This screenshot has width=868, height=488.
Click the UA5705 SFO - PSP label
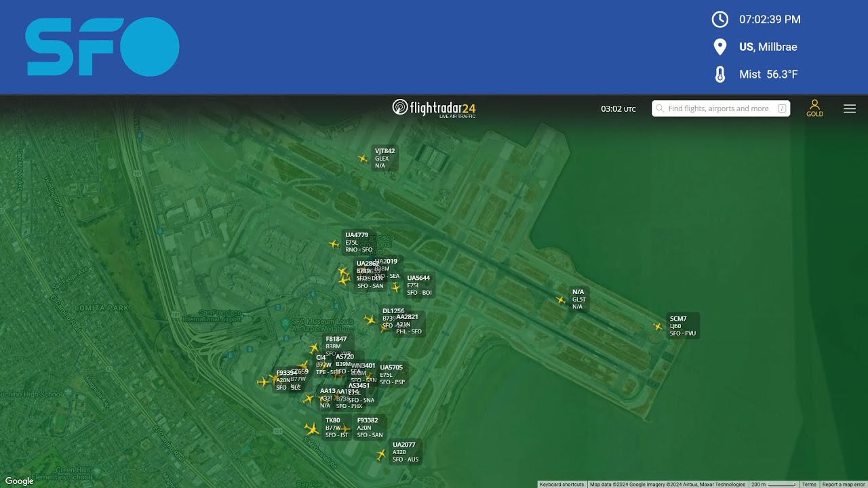point(393,375)
